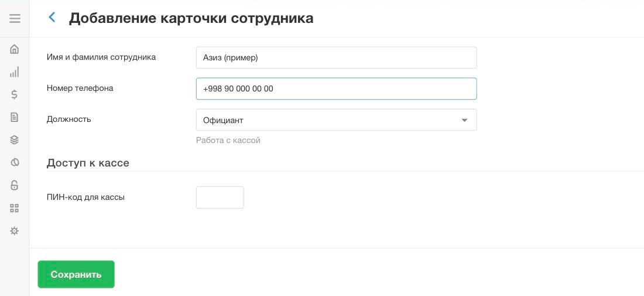Click the phone number input field
This screenshot has height=296, width=644.
[x=337, y=89]
